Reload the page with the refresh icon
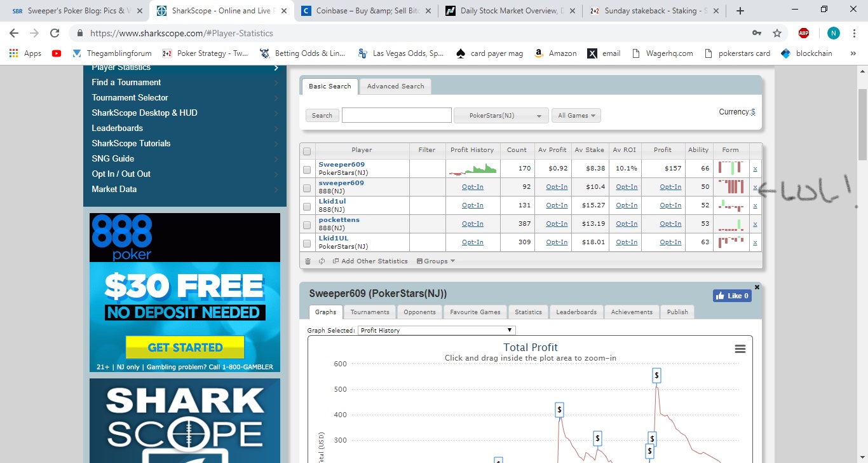The image size is (868, 463). coord(55,33)
